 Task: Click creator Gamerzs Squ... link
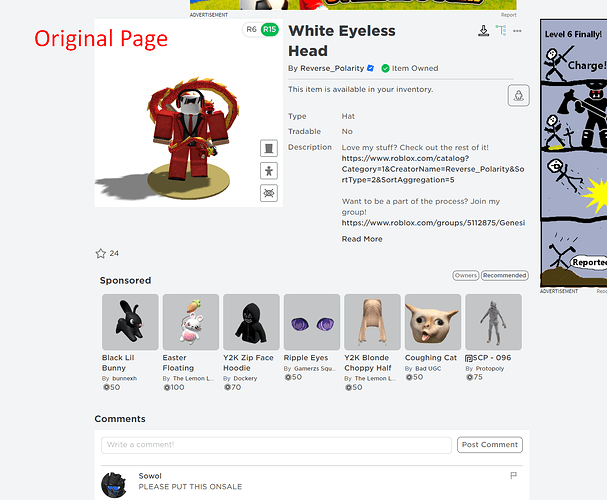[315, 368]
